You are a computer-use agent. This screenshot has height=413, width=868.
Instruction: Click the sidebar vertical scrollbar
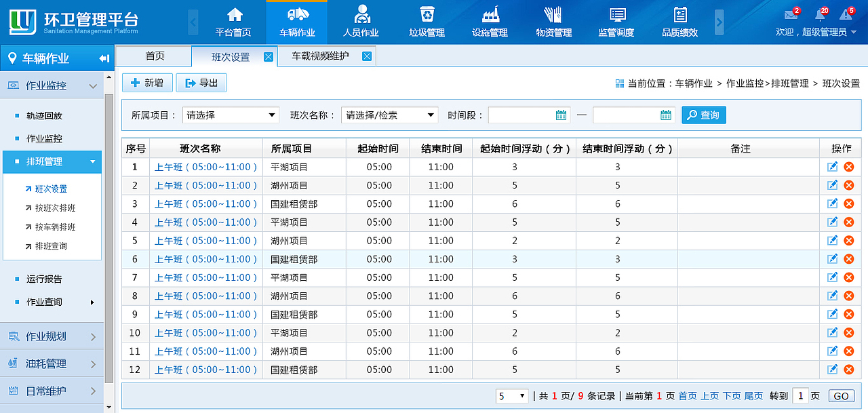pos(108,237)
